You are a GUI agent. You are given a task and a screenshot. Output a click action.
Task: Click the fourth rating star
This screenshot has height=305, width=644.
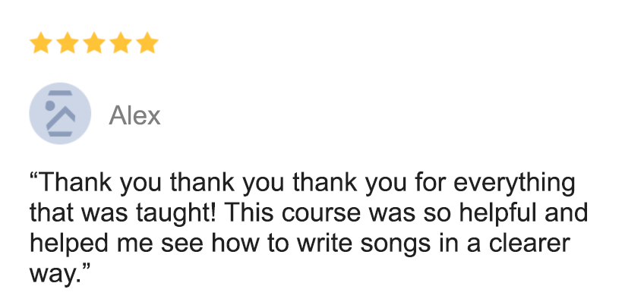pos(120,43)
